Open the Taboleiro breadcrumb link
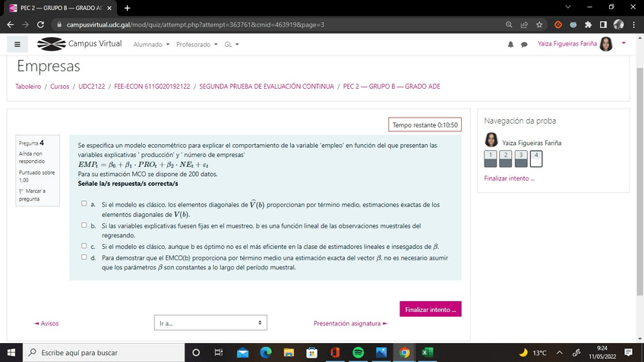The width and height of the screenshot is (644, 362). click(x=28, y=87)
